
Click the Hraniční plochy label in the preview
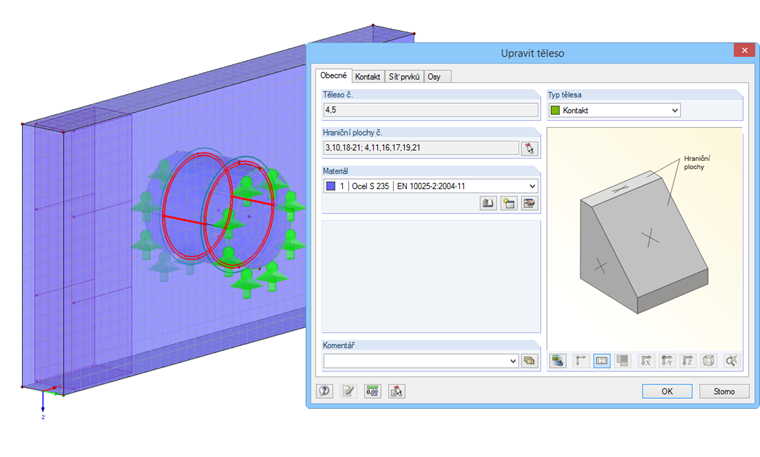(697, 162)
